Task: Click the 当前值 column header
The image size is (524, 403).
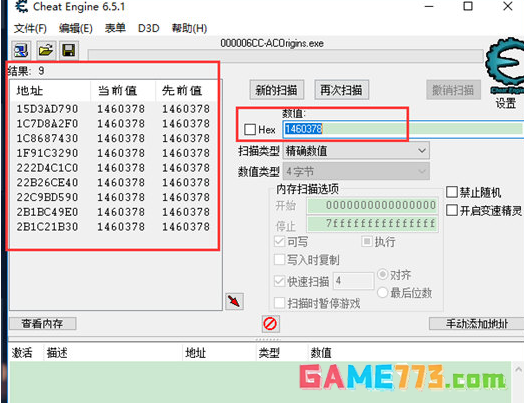Action: (x=123, y=91)
